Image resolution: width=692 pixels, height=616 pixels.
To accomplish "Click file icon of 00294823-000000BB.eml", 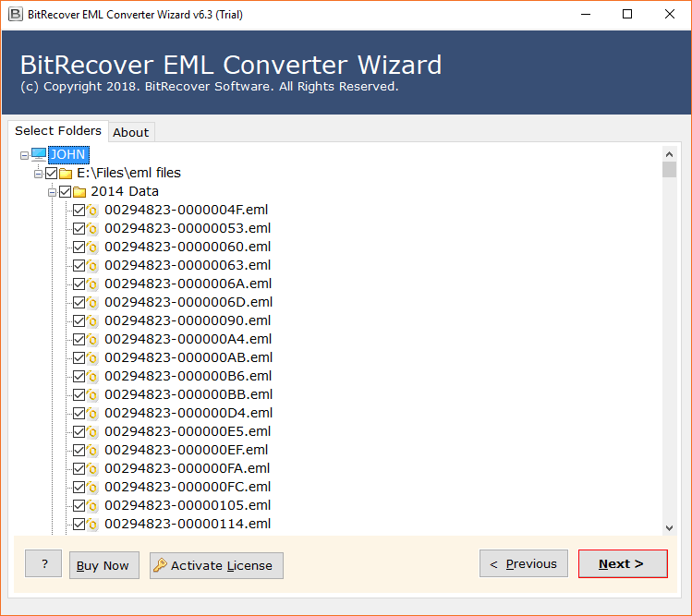I will (x=92, y=395).
